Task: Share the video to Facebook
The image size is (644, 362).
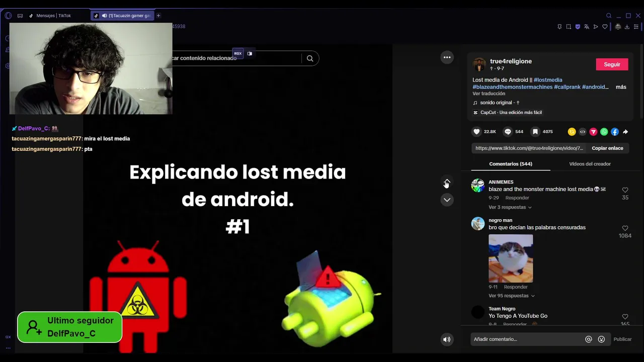Action: pyautogui.click(x=615, y=132)
